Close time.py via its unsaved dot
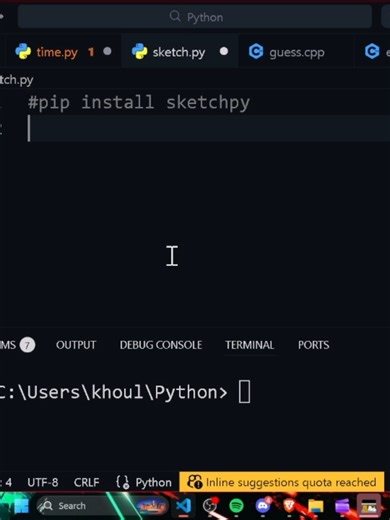This screenshot has height=520, width=390. point(107,51)
